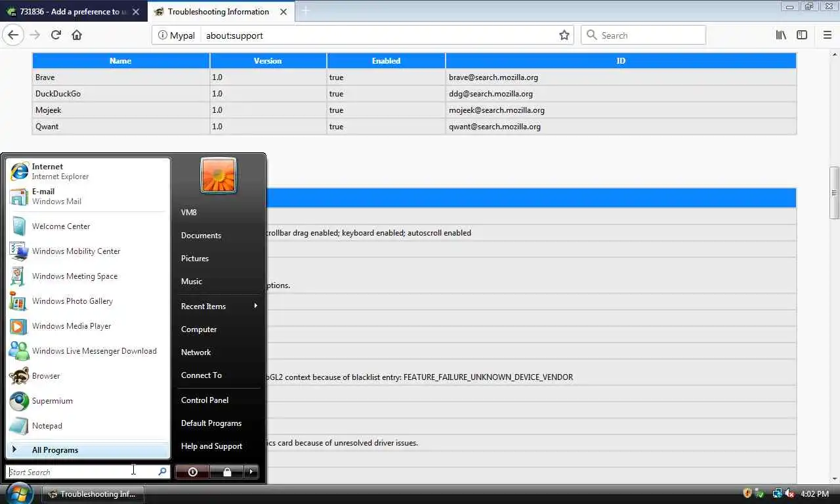Click the Windows Start orb
The width and height of the screenshot is (840, 504).
19,493
